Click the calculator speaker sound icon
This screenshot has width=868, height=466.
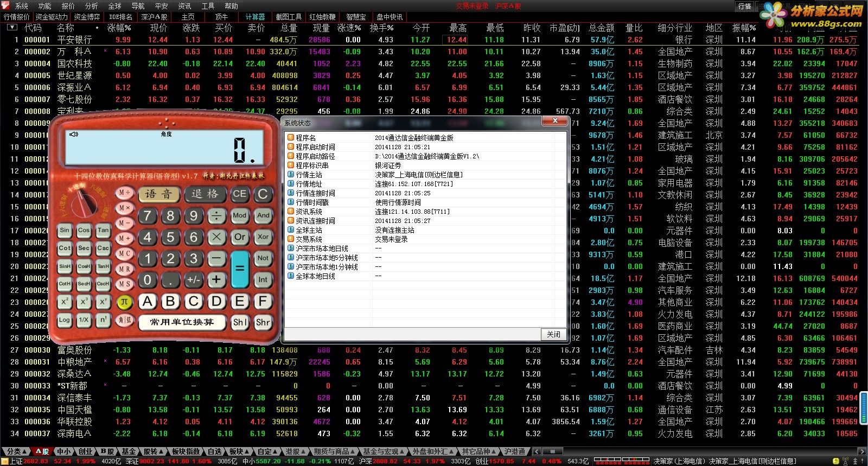click(x=74, y=134)
